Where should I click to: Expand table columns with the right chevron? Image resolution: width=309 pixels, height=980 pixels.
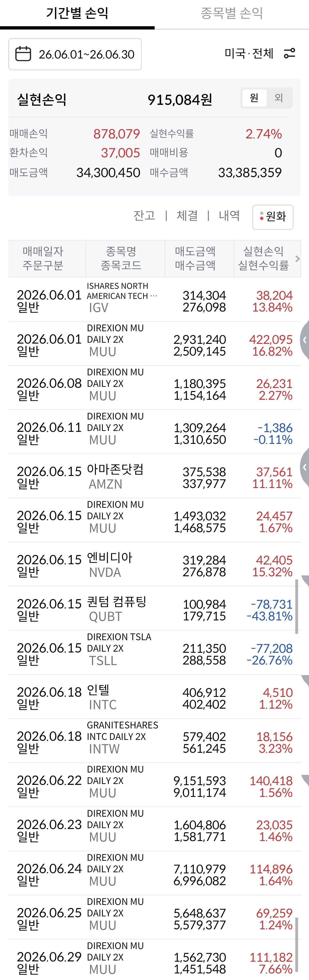298,259
